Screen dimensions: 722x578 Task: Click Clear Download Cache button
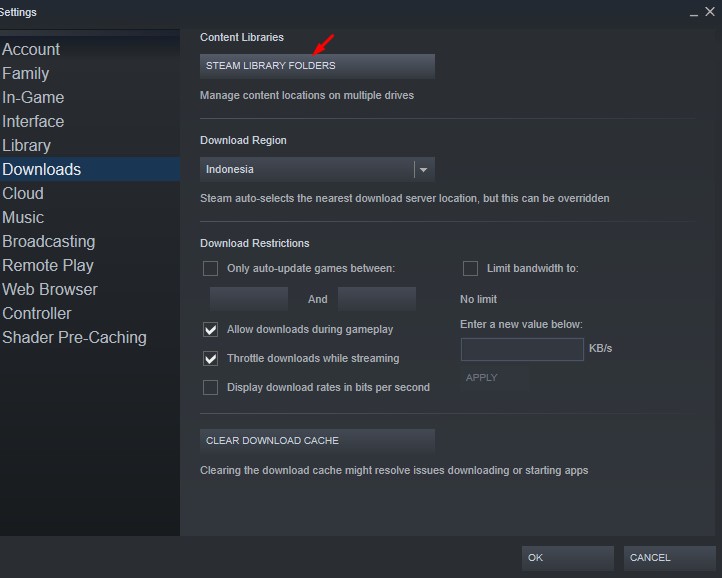pos(317,441)
